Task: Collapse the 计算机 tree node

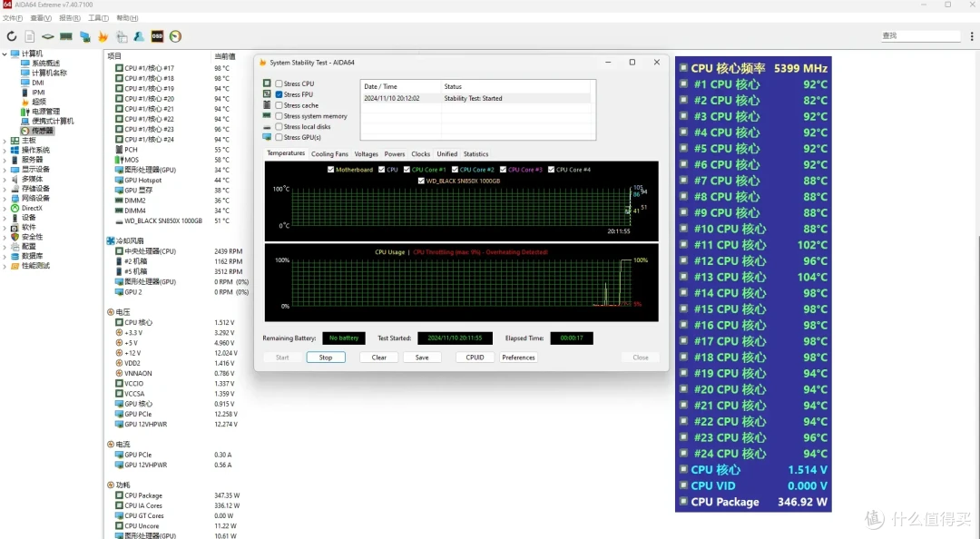Action: (5, 54)
